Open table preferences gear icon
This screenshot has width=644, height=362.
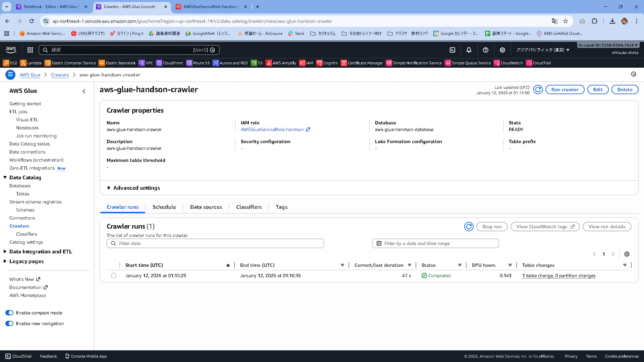pos(627,254)
